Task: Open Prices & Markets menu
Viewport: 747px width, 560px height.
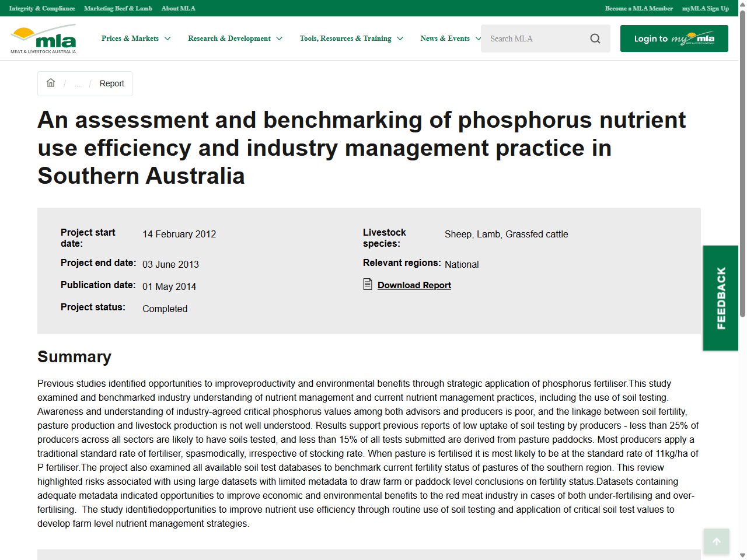Action: click(x=130, y=38)
